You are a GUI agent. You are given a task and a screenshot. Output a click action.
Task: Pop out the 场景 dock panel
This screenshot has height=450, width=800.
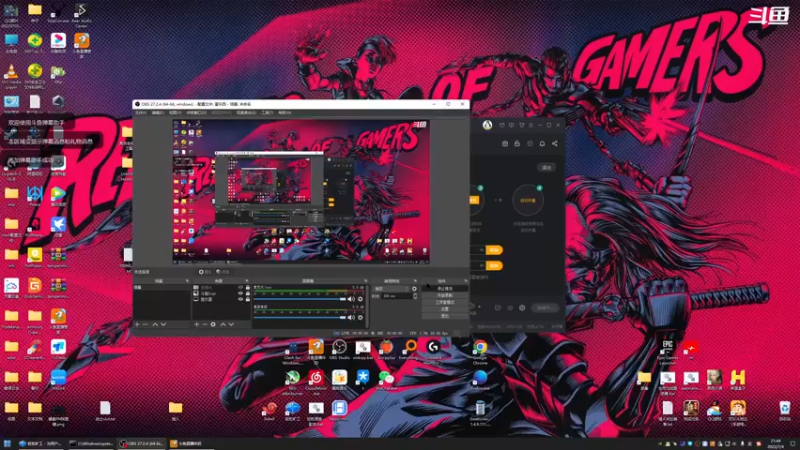pos(187,281)
